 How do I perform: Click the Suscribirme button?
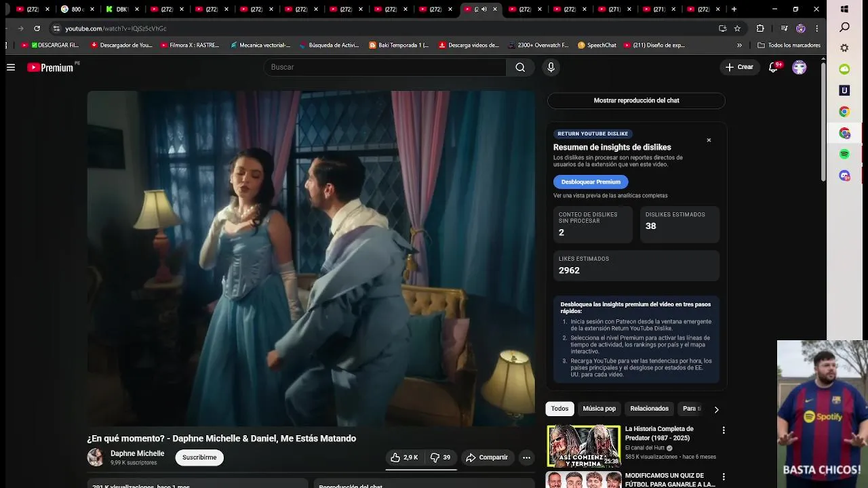coord(199,457)
